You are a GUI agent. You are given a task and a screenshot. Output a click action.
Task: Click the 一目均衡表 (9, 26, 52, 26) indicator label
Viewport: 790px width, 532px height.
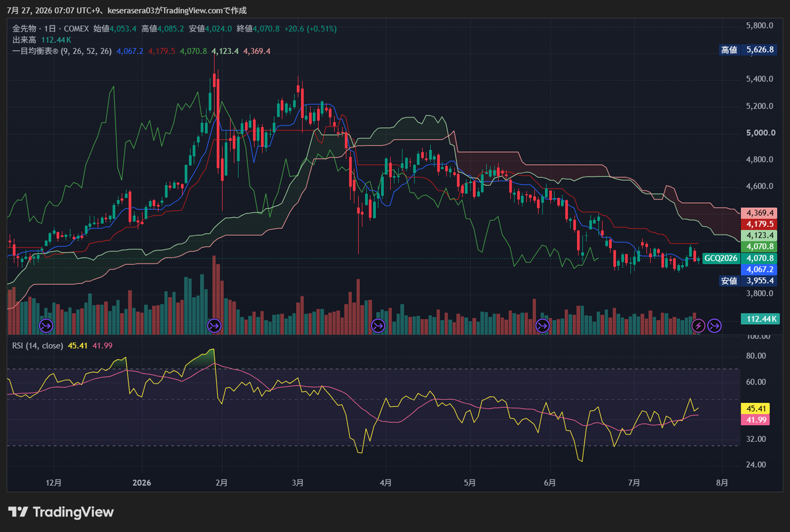click(x=62, y=51)
